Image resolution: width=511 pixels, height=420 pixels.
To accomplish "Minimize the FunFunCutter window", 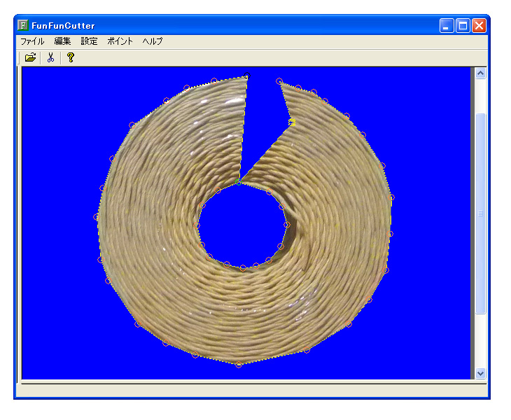I will [x=446, y=25].
